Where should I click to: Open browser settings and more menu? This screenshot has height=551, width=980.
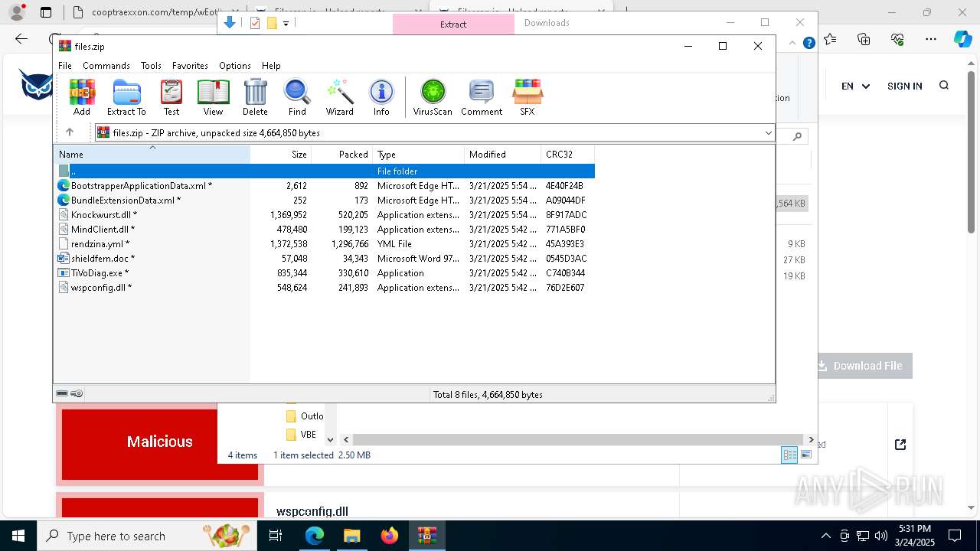(x=931, y=39)
